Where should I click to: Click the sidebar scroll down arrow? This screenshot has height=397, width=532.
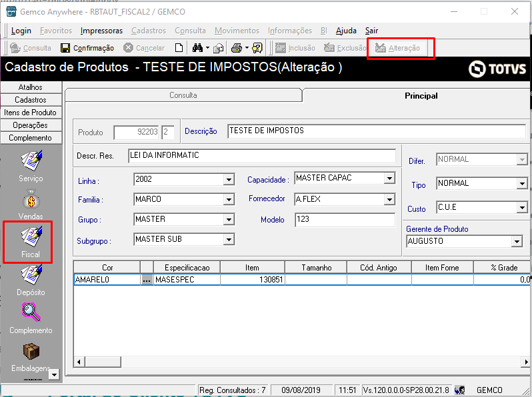click(54, 374)
